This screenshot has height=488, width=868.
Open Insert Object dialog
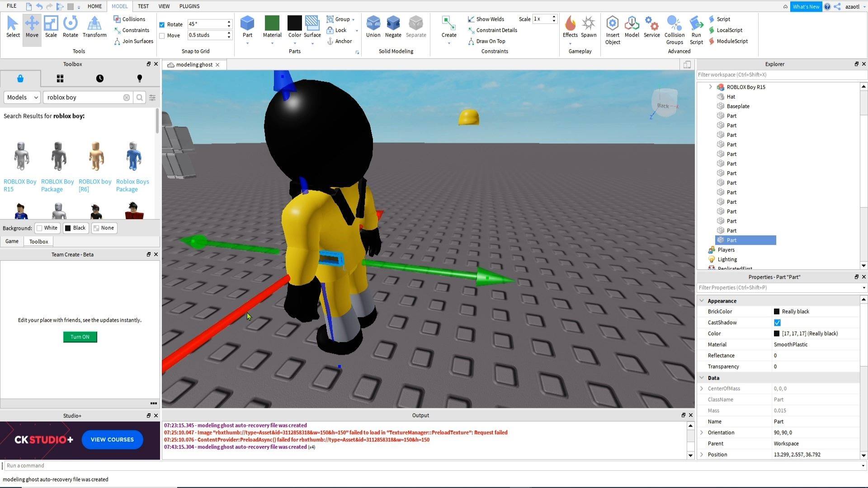point(613,30)
